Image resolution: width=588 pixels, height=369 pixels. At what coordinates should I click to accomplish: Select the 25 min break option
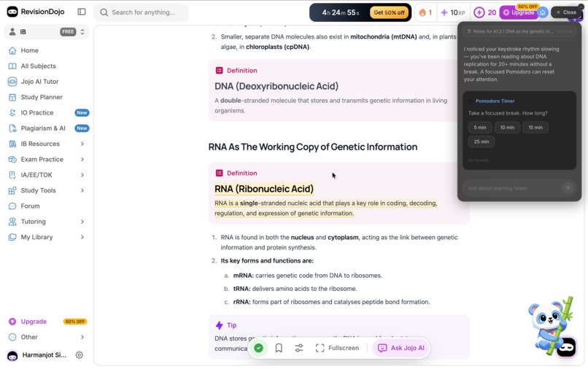click(x=481, y=141)
